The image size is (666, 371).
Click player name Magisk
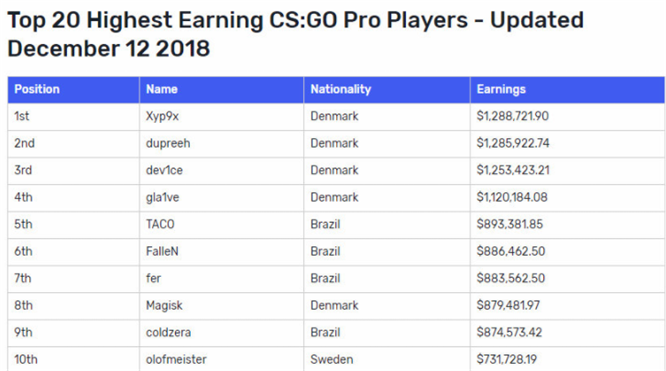pyautogui.click(x=164, y=306)
